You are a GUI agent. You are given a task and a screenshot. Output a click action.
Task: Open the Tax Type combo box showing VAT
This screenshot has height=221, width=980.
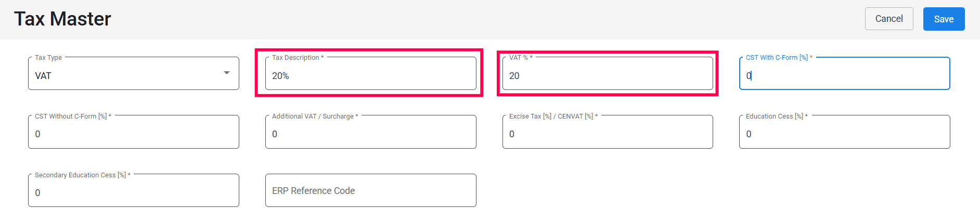(125, 76)
